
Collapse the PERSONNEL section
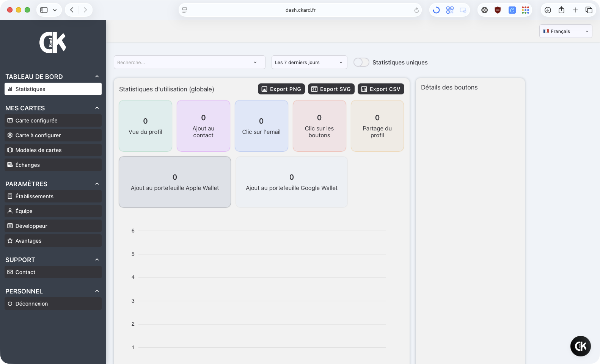(97, 291)
